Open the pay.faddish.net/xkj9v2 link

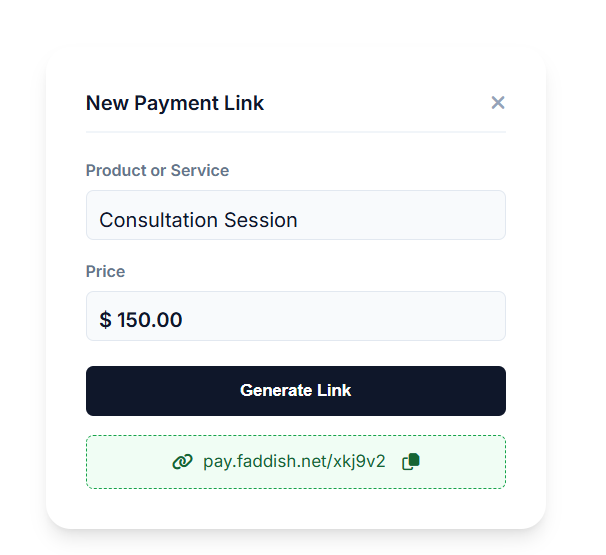click(x=294, y=462)
